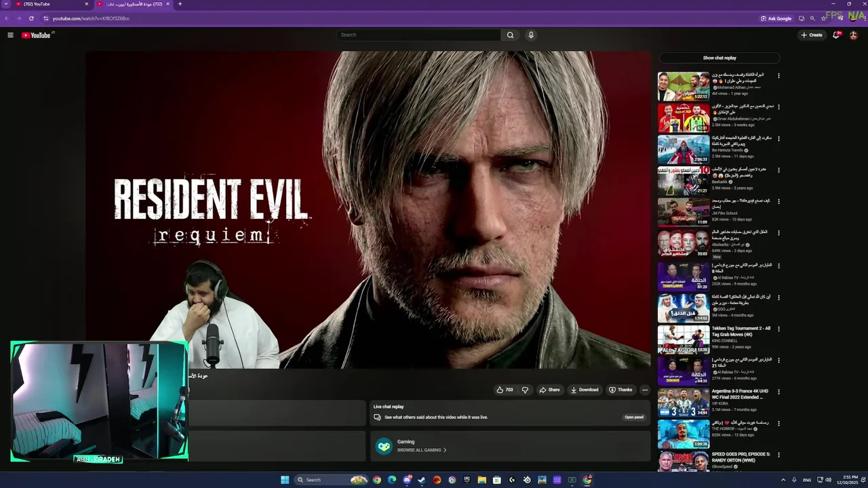Open the network and volume tray icons

point(823,480)
